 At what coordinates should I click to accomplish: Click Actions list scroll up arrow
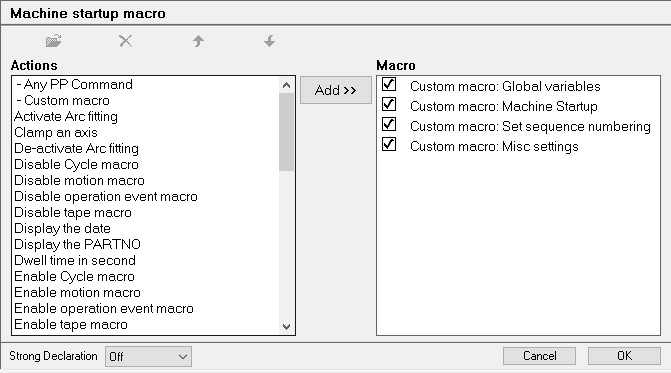286,85
